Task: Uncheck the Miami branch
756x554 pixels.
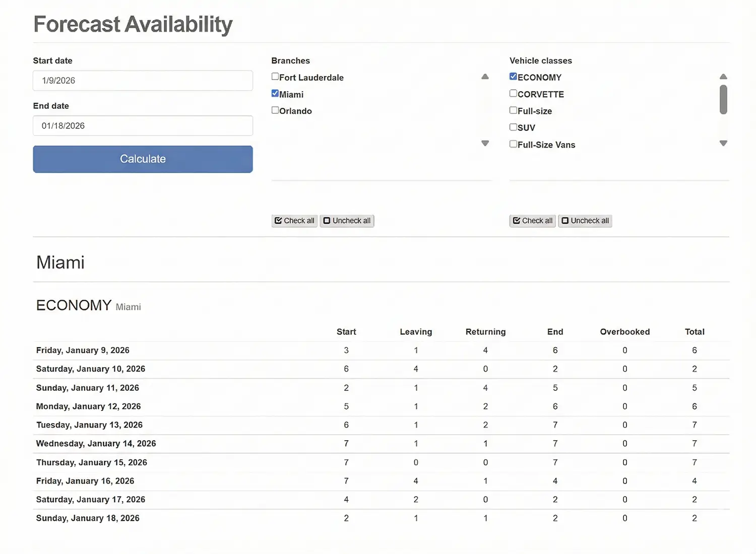Action: 275,93
